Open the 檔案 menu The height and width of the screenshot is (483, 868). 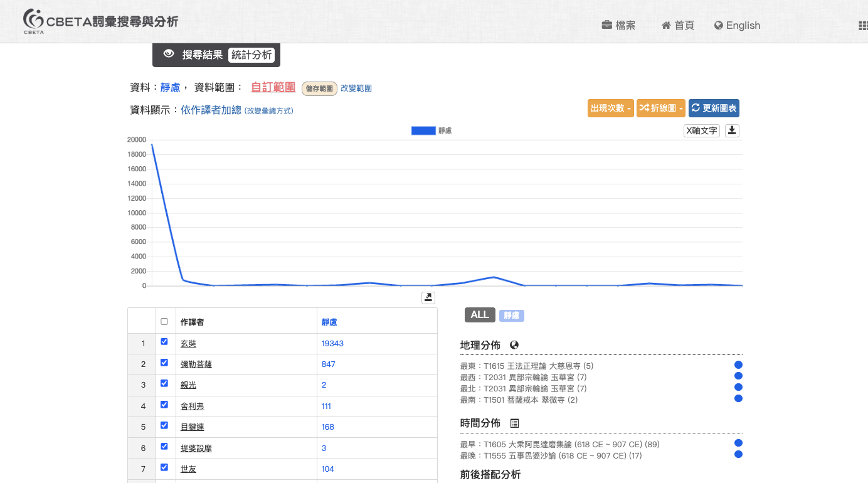coord(618,26)
